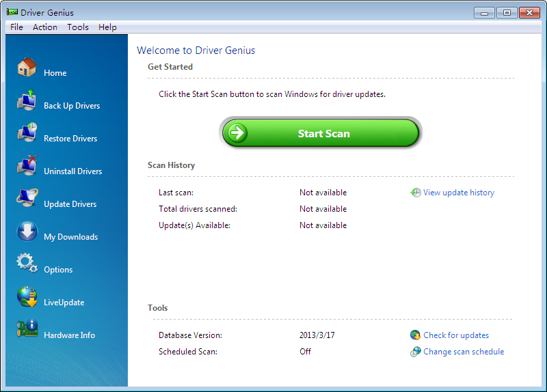This screenshot has width=547, height=392.
Task: Open the Tools menu
Action: pos(78,27)
